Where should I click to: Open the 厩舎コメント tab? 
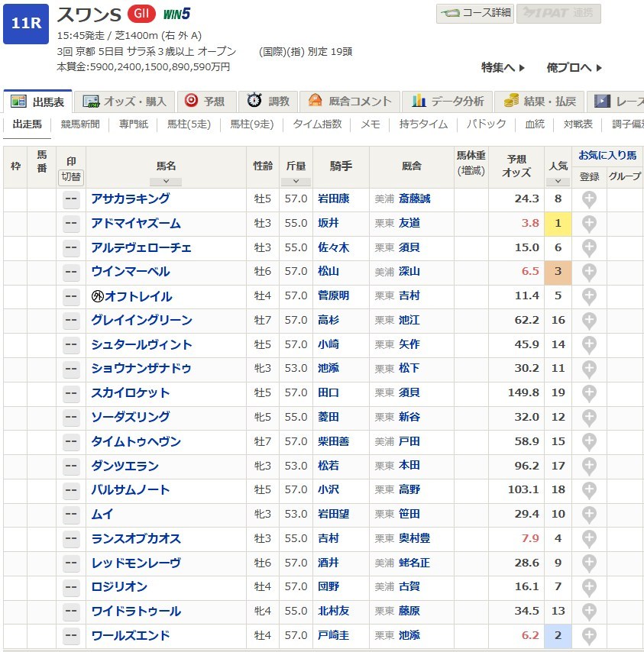(x=350, y=101)
